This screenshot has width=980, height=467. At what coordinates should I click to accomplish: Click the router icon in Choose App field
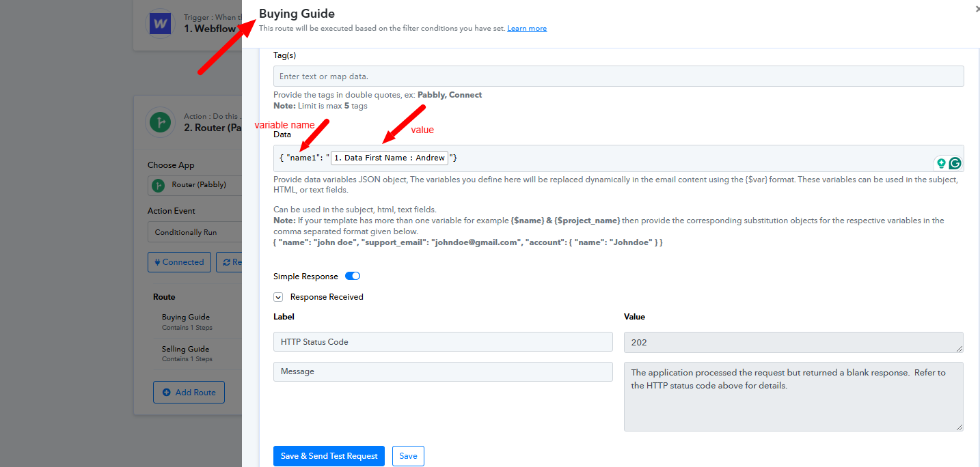(x=159, y=185)
